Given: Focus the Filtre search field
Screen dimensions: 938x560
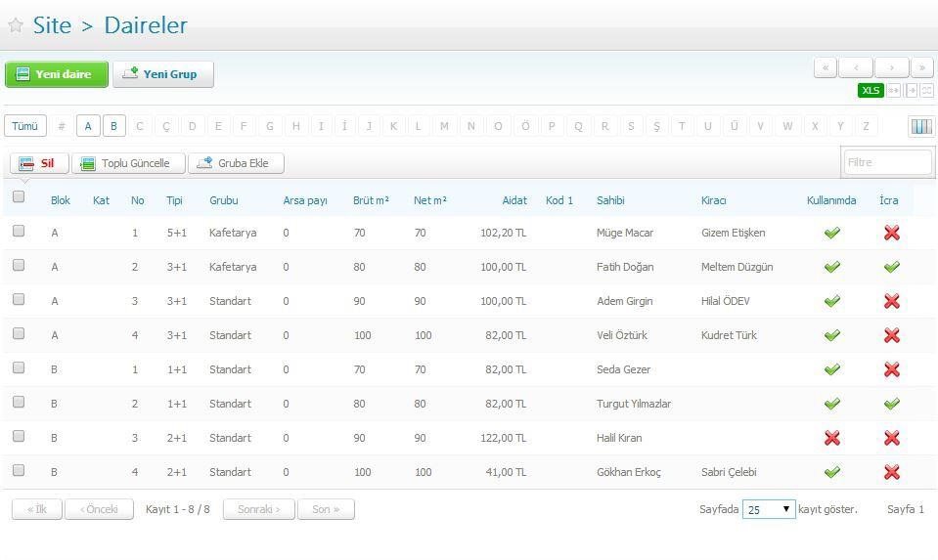Looking at the screenshot, I should (x=888, y=162).
